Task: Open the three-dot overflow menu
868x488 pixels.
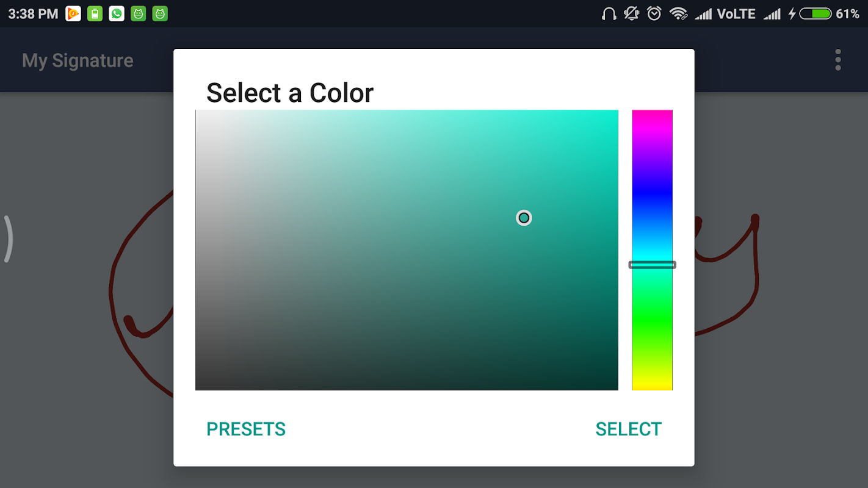Action: coord(837,60)
